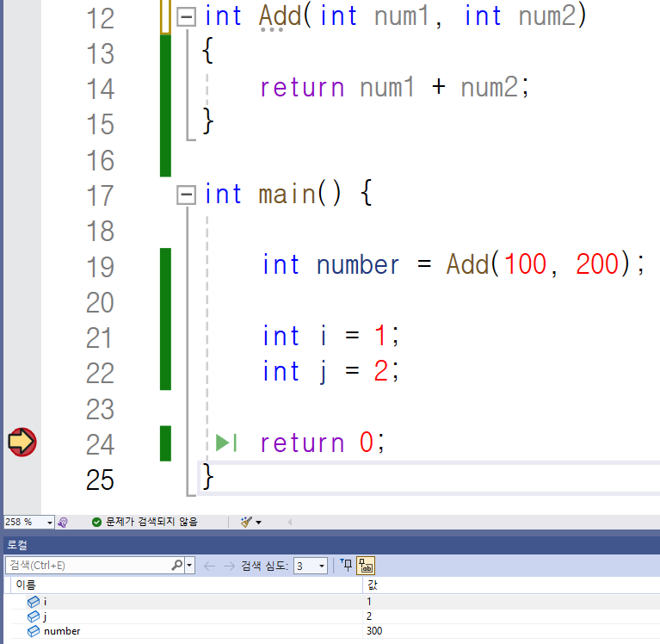660x644 pixels.
Task: Click line number 25 in the gutter
Action: tap(100, 480)
